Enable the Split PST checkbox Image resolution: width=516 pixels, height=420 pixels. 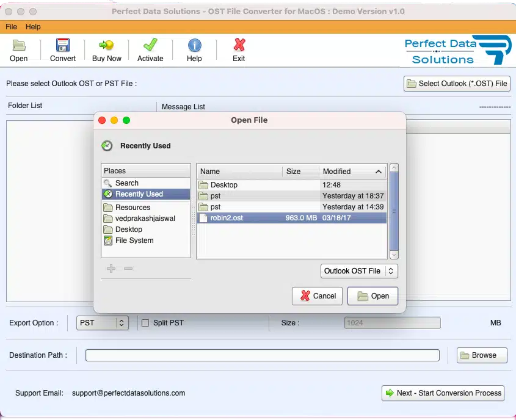[x=145, y=323]
